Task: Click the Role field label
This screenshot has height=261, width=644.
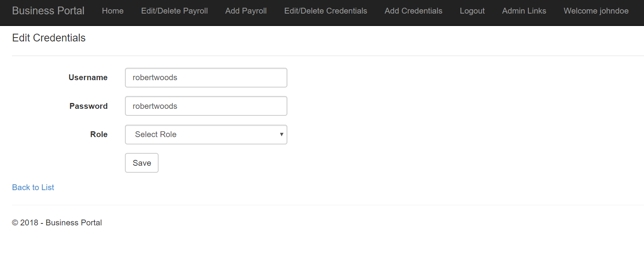Action: pos(99,135)
